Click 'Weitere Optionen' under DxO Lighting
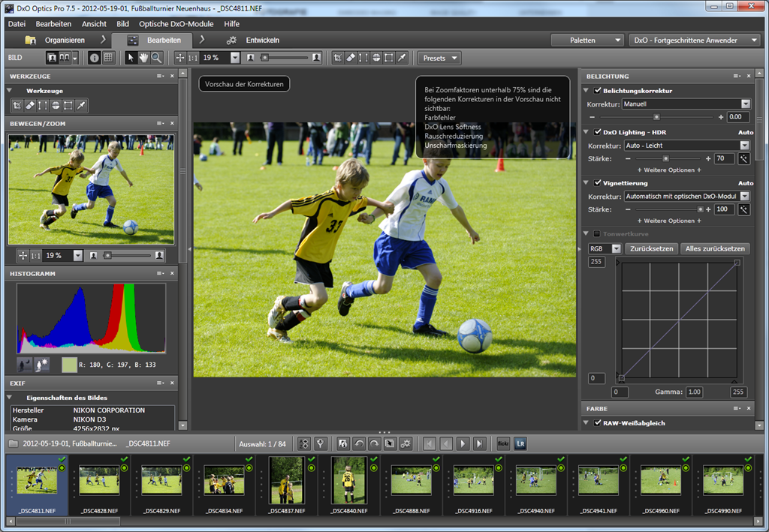769x532 pixels. (x=668, y=170)
